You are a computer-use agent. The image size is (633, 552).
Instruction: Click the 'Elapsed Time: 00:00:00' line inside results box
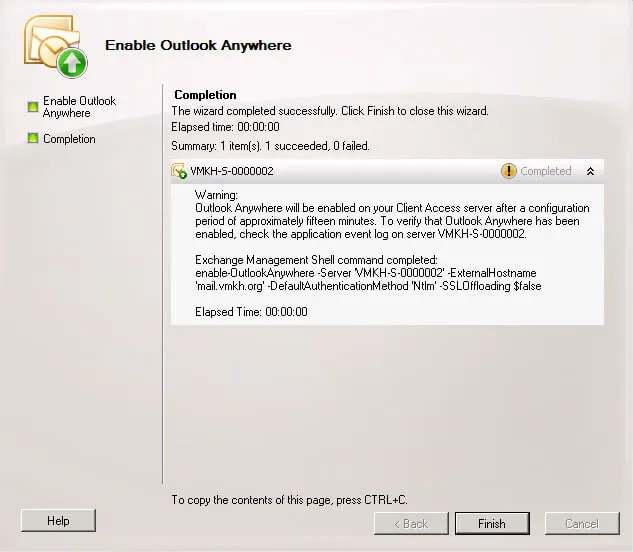point(251,312)
